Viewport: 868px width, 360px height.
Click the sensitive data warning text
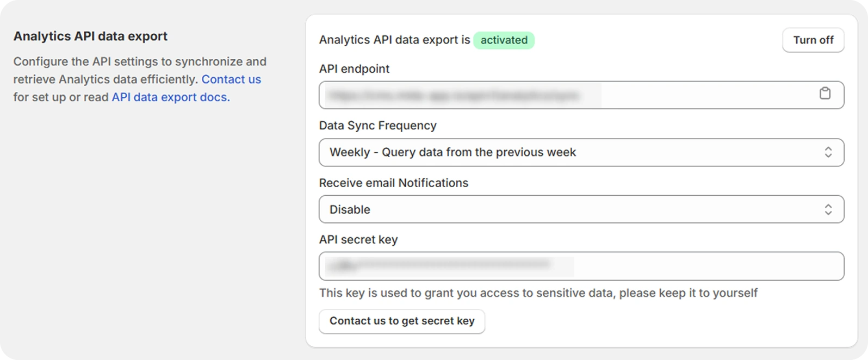538,293
